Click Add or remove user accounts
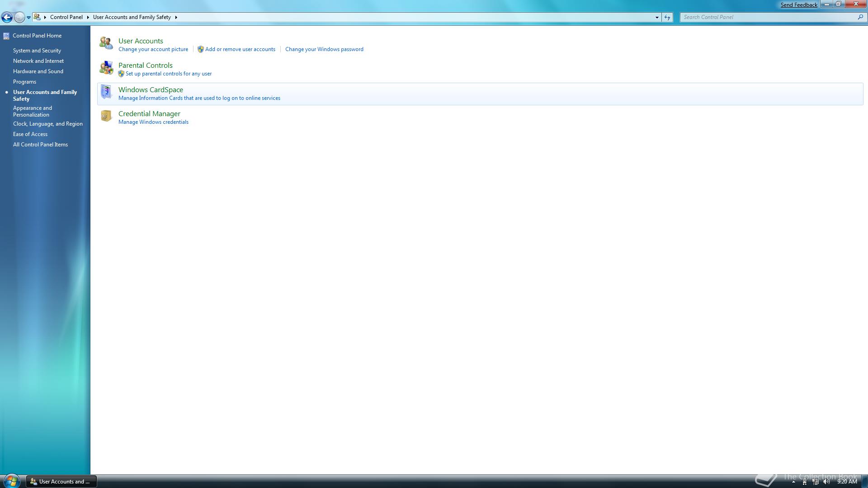The image size is (868, 488). point(240,49)
